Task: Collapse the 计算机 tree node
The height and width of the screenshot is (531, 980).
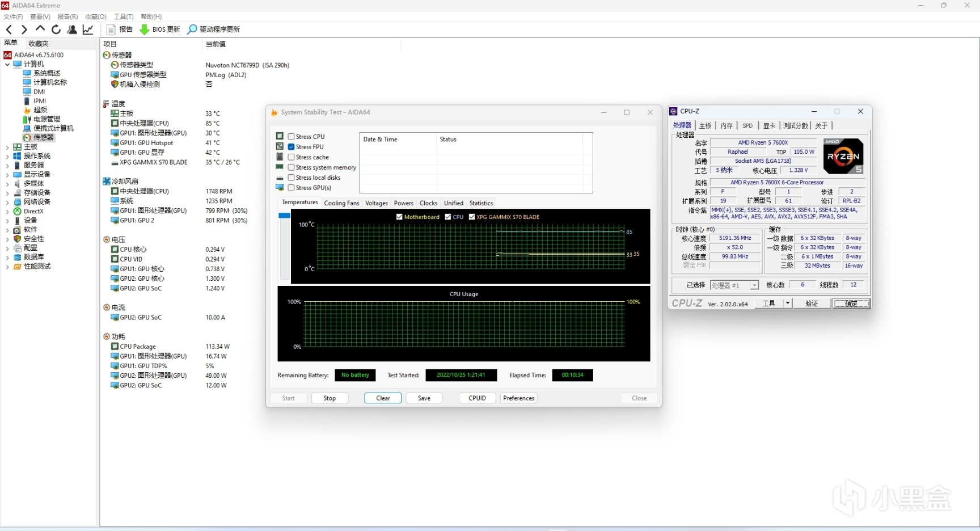Action: point(7,64)
